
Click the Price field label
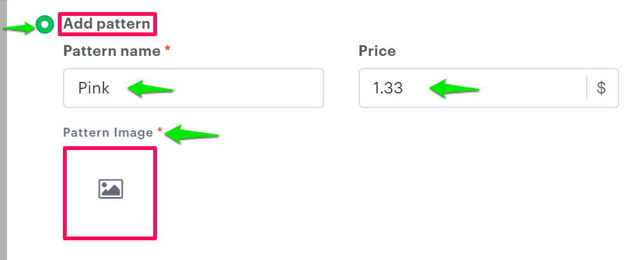(377, 51)
